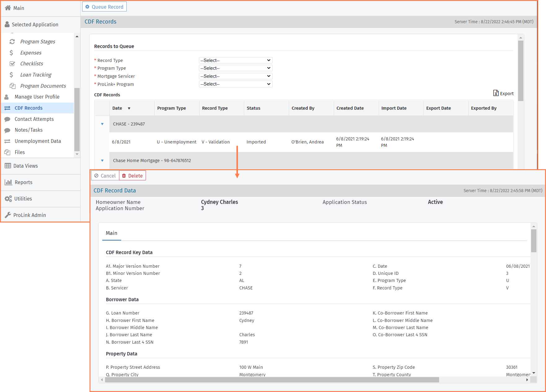Click the Program Stages refresh icon
The width and height of the screenshot is (546, 392).
click(x=12, y=42)
